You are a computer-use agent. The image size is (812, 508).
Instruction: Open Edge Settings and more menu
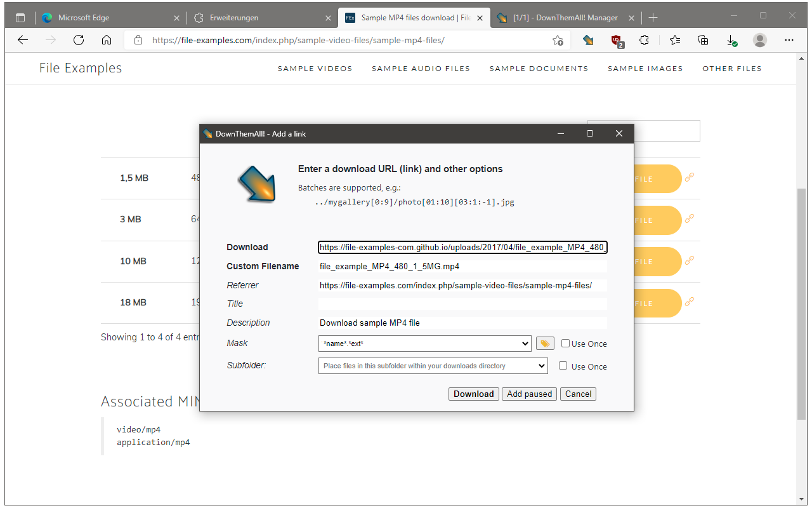(789, 40)
